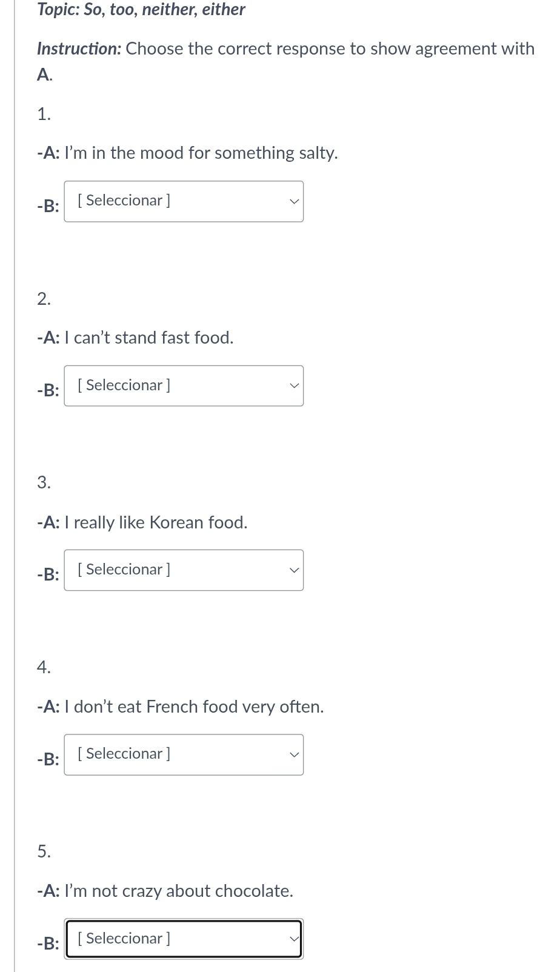This screenshot has height=972, width=560.
Task: Click the "-B:" label of question 3
Action: [48, 574]
